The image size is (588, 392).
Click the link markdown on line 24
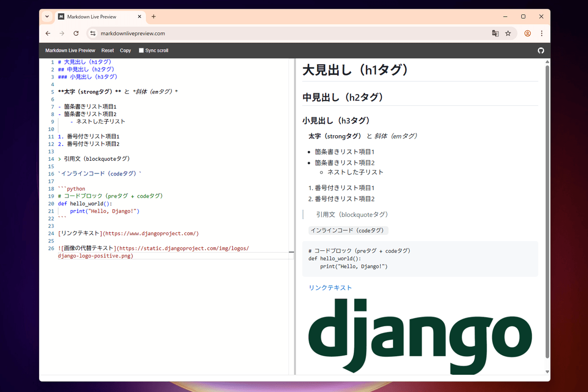pos(128,233)
